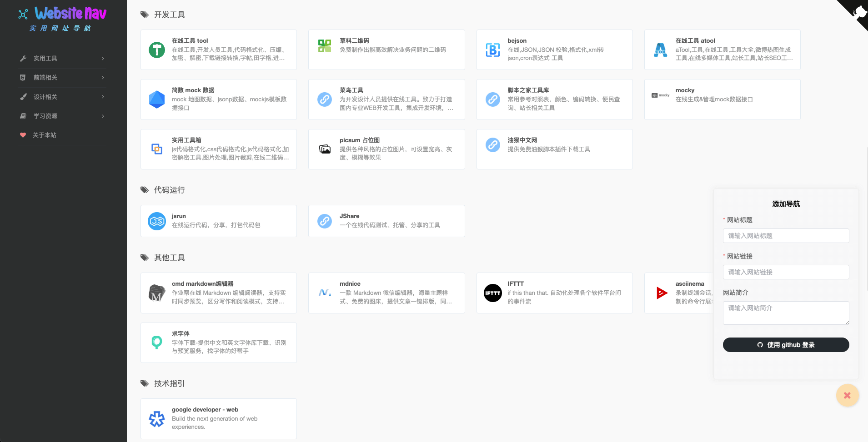Focus the 网站标题 input field
868x442 pixels.
coord(786,236)
